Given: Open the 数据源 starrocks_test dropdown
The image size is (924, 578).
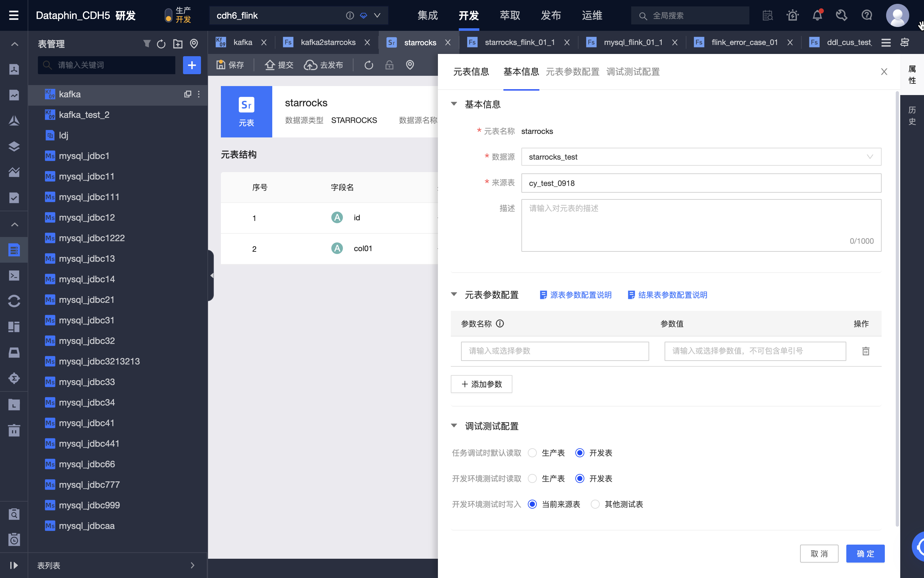Looking at the screenshot, I should (x=701, y=157).
